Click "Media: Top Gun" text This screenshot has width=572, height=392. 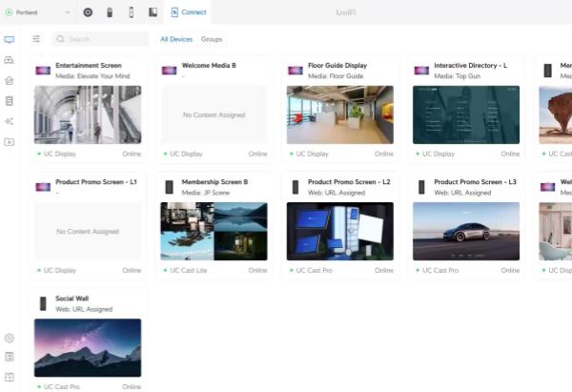[457, 76]
